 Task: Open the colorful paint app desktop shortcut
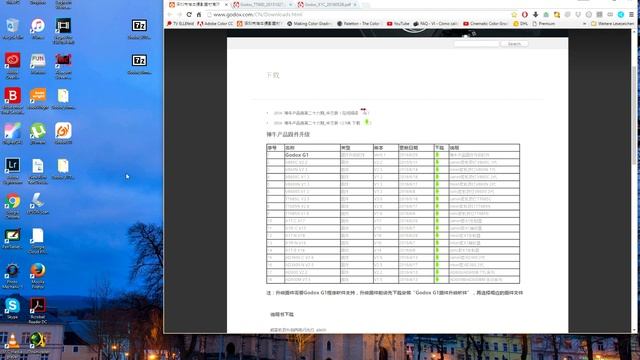[x=13, y=132]
